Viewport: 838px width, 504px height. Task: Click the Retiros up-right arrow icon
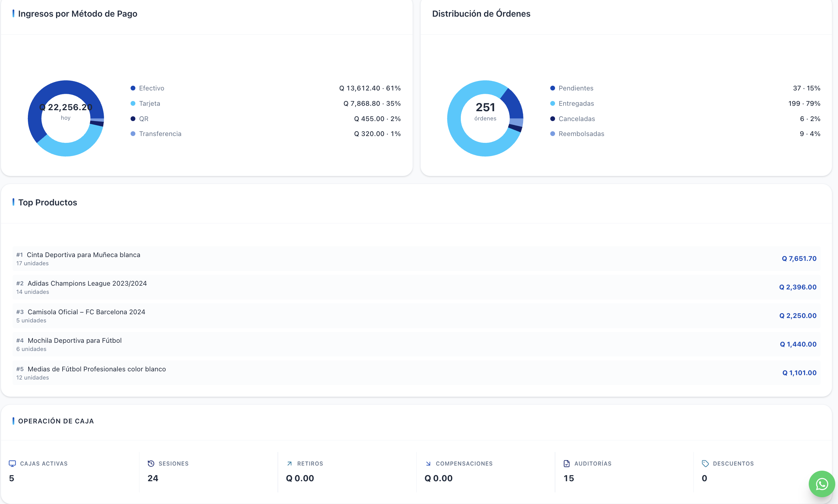(289, 464)
